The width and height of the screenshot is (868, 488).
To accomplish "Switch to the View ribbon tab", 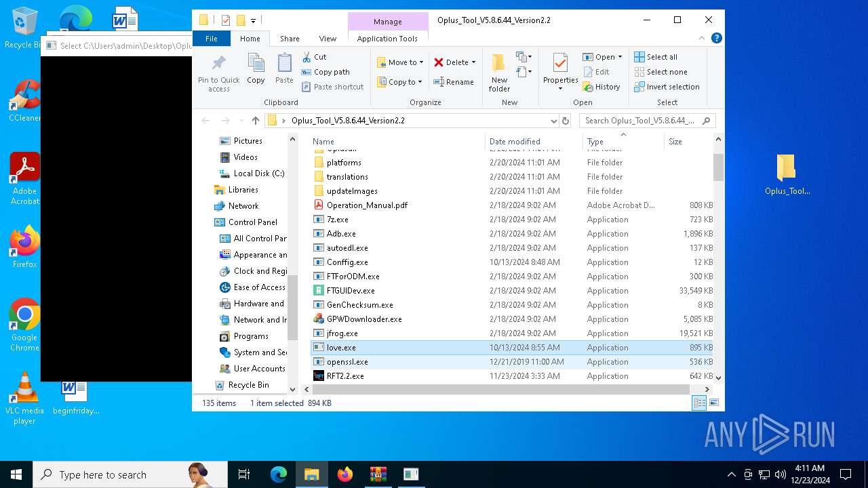I will (x=328, y=39).
